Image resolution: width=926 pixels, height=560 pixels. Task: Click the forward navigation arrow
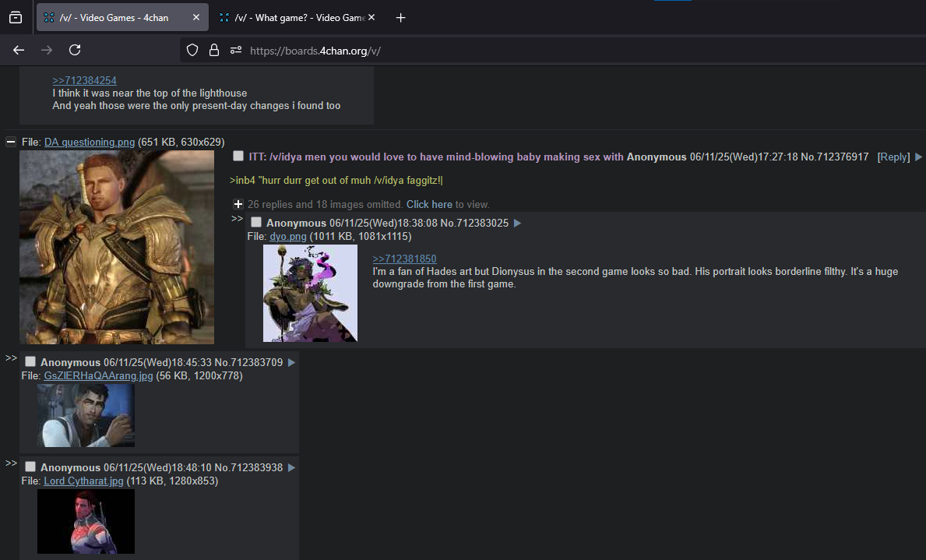47,50
